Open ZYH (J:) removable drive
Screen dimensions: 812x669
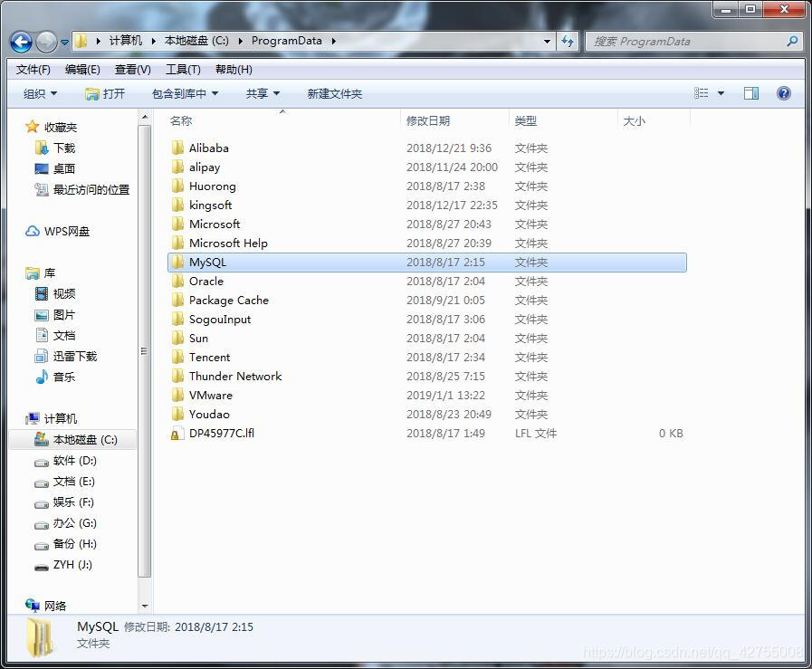[63, 564]
